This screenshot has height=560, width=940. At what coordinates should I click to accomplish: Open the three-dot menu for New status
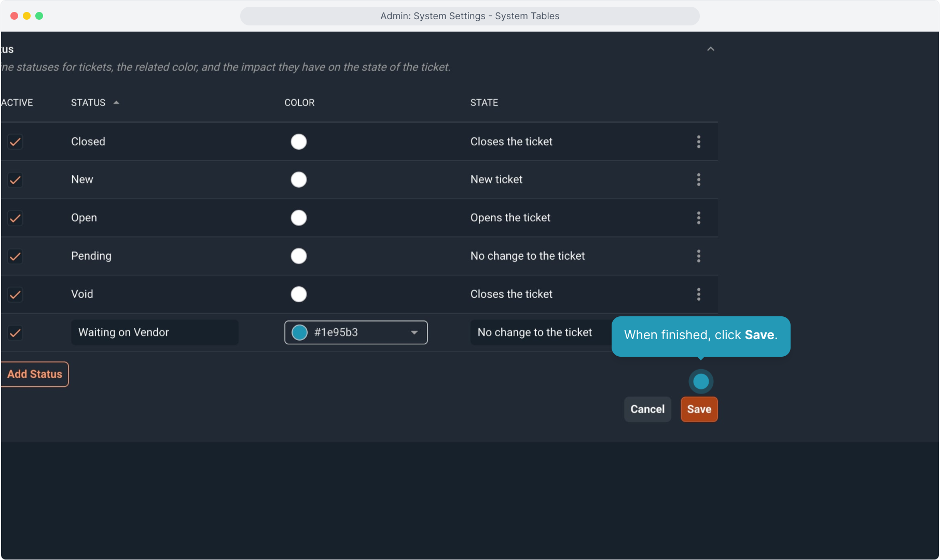click(698, 179)
